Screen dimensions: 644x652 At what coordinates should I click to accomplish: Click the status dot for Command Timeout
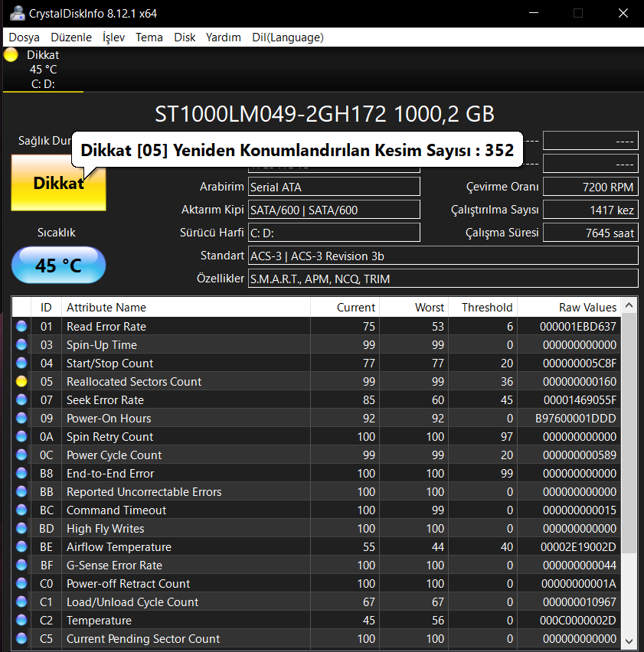point(21,510)
